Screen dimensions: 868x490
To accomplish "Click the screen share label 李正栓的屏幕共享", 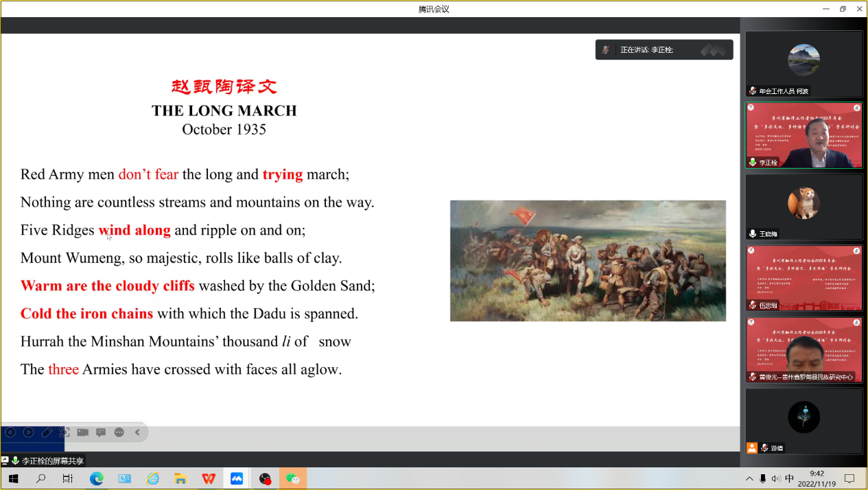I will 53,461.
